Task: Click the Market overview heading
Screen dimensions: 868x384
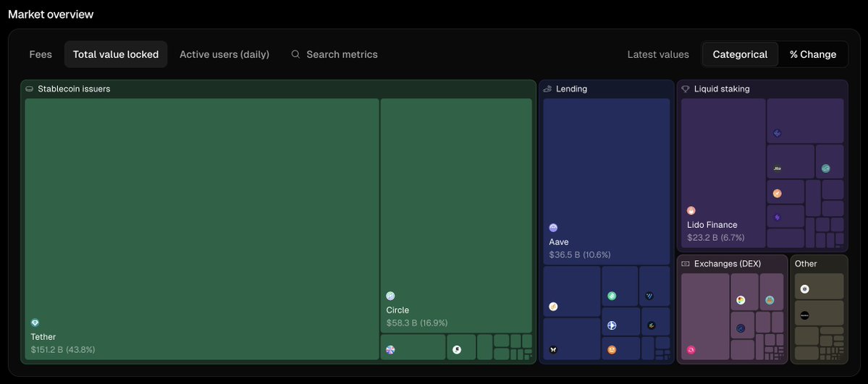Action: [x=51, y=14]
